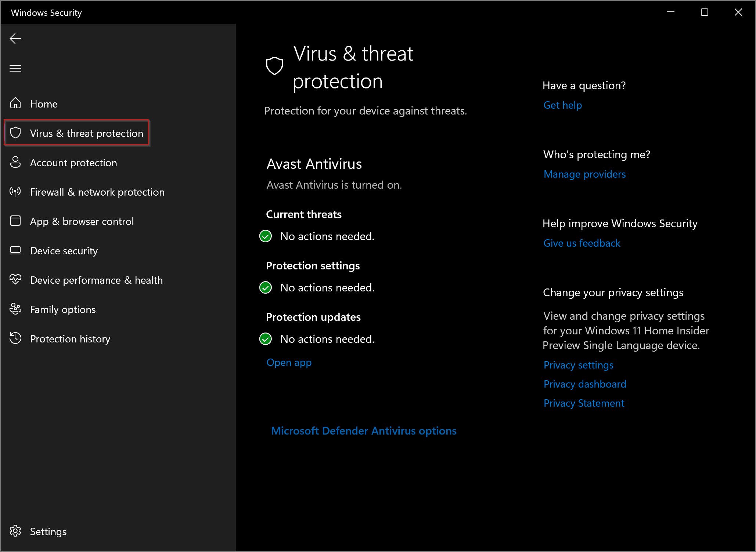Image resolution: width=756 pixels, height=552 pixels.
Task: Click the 'Have a question?' heading
Action: pos(584,86)
